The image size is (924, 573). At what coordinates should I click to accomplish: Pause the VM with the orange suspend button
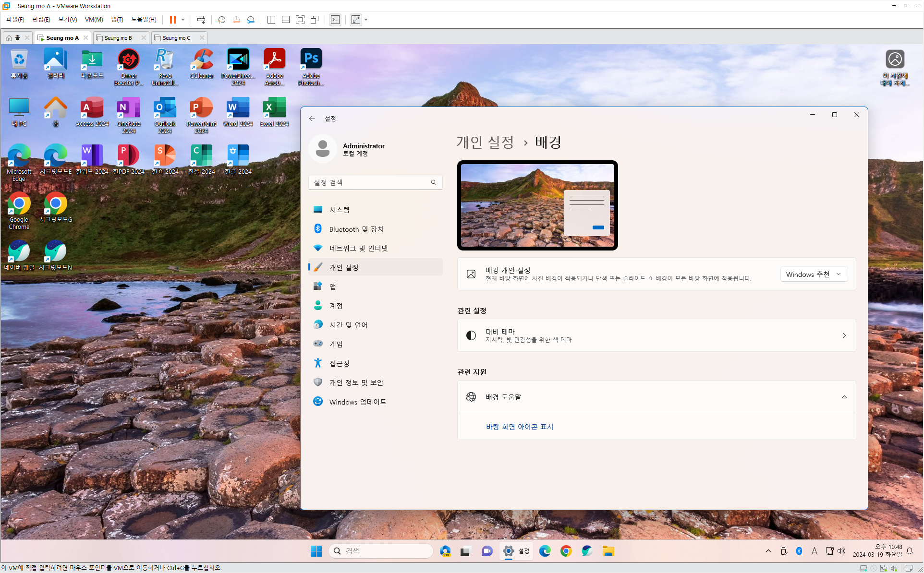click(172, 20)
